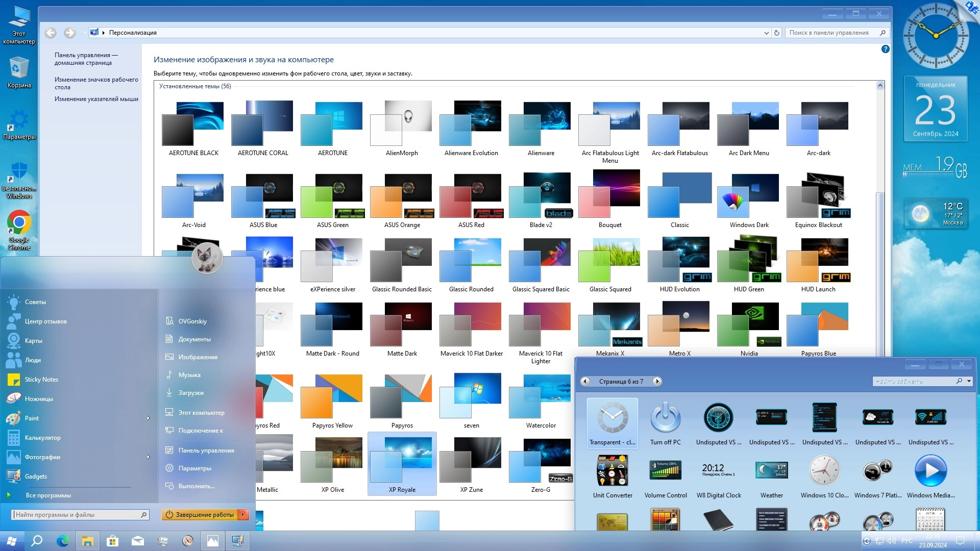Expand the Paint submenu arrow
980x551 pixels.
point(149,418)
